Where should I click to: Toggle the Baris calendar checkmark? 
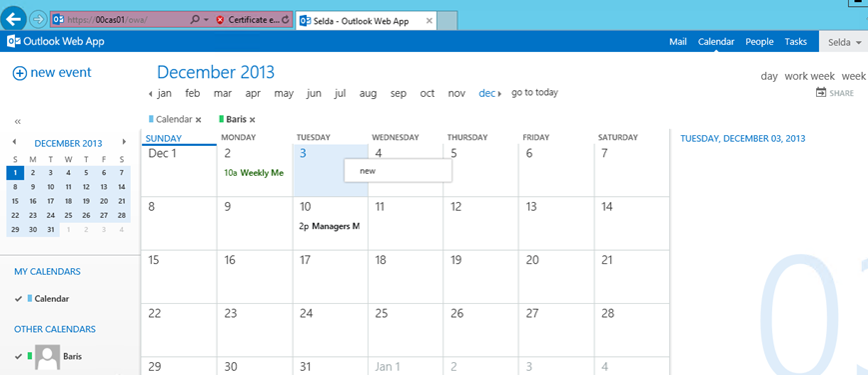[19, 356]
